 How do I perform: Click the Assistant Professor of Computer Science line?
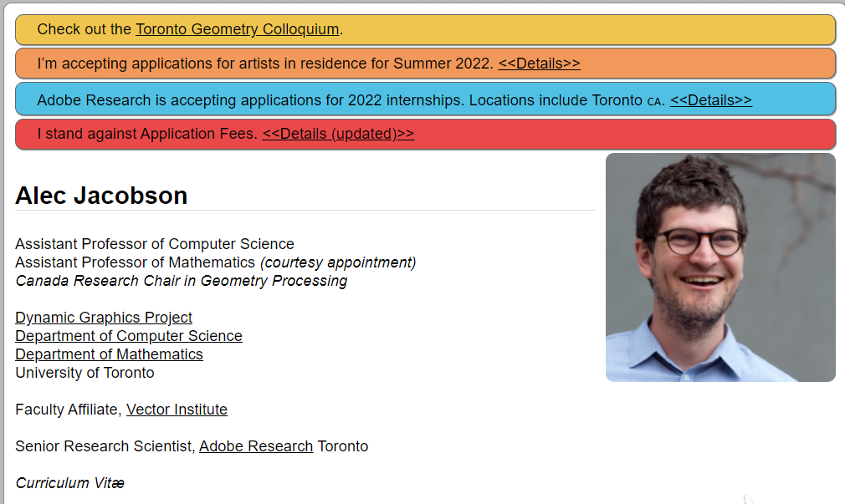(x=155, y=244)
